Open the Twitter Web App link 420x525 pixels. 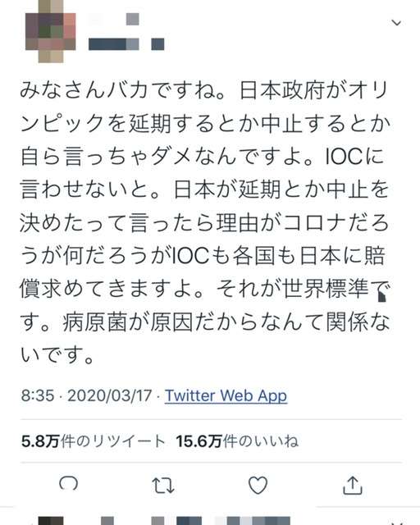point(226,395)
